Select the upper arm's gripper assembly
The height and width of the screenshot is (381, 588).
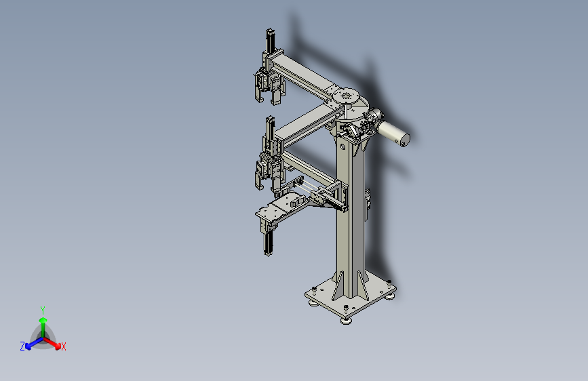click(x=269, y=87)
